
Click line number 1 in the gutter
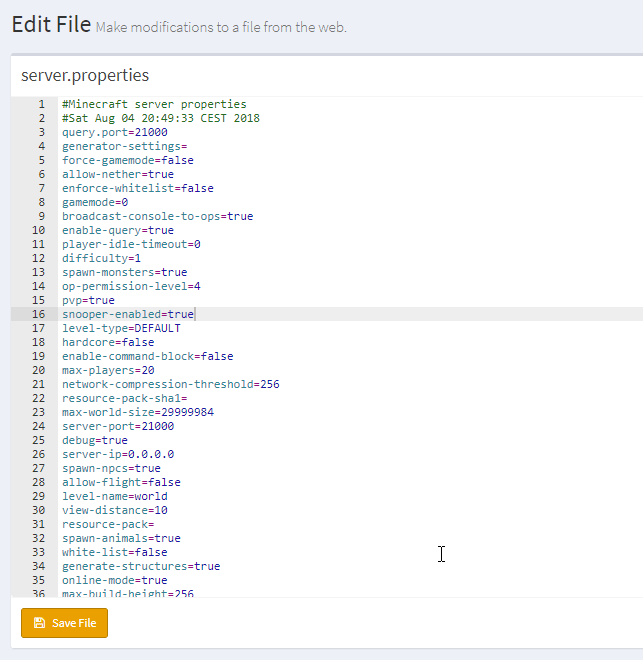(42, 104)
